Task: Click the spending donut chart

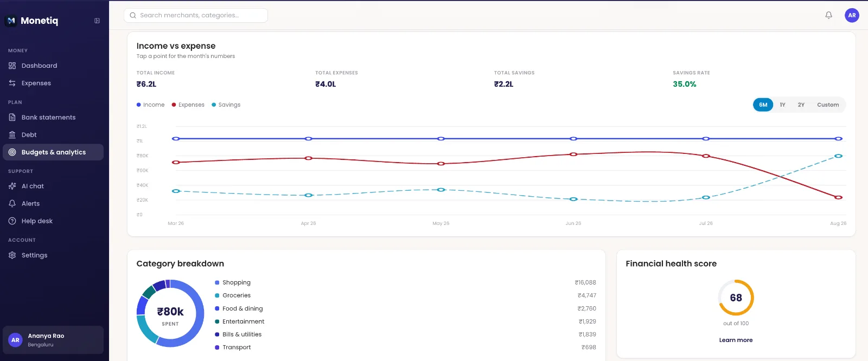Action: (x=170, y=313)
